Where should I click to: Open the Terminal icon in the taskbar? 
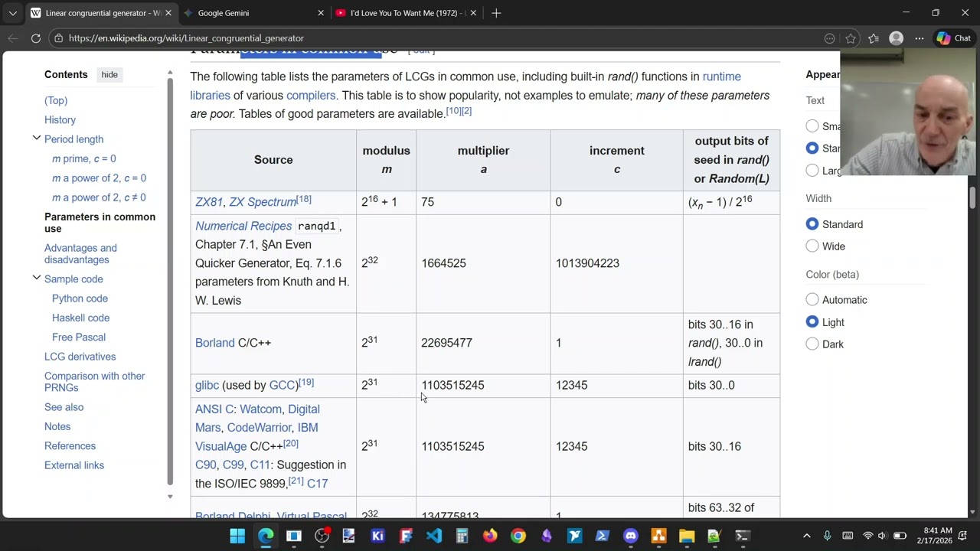[x=743, y=536]
